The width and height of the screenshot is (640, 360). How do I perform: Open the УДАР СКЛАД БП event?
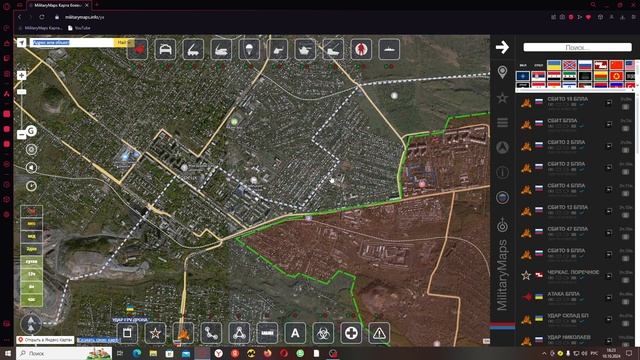pos(567,316)
